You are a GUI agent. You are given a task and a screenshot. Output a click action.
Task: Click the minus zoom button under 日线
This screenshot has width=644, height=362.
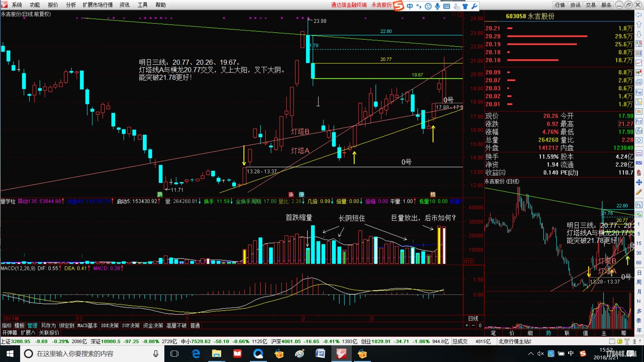click(473, 325)
